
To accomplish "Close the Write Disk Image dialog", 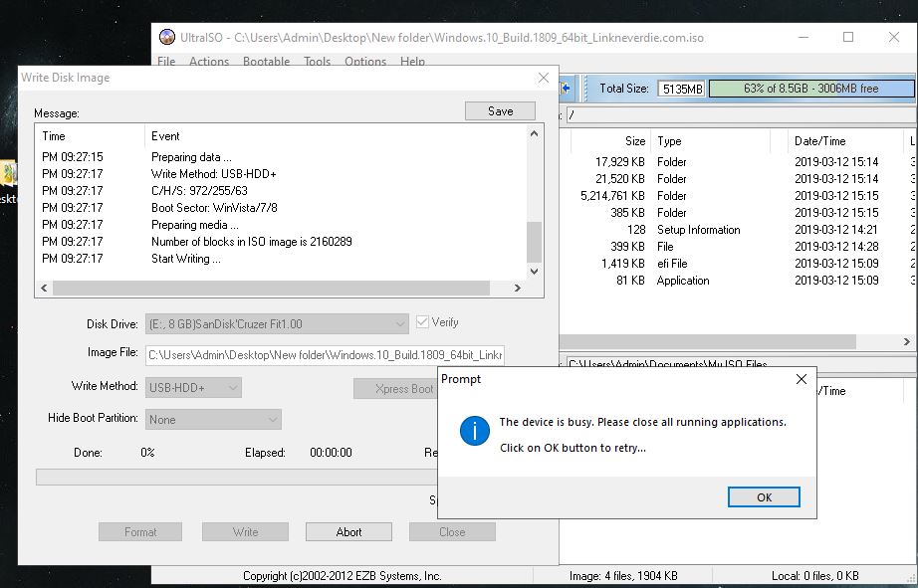I will click(x=543, y=78).
